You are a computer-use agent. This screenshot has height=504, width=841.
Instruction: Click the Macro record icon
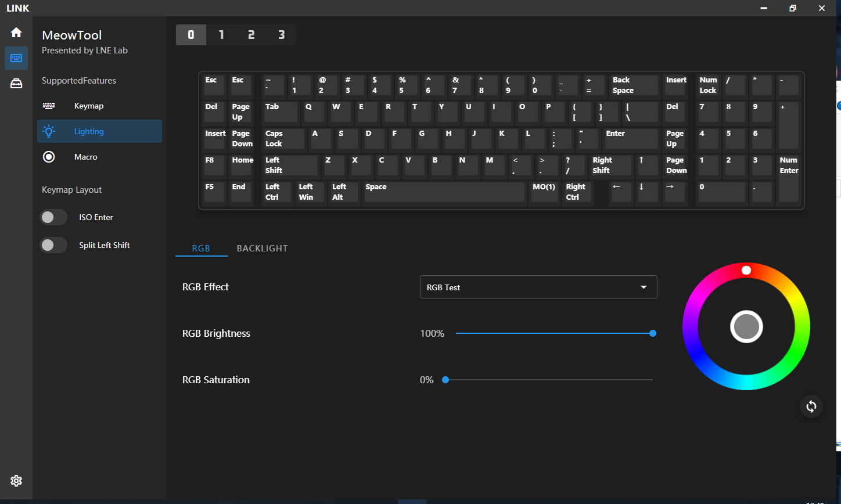[x=49, y=157]
